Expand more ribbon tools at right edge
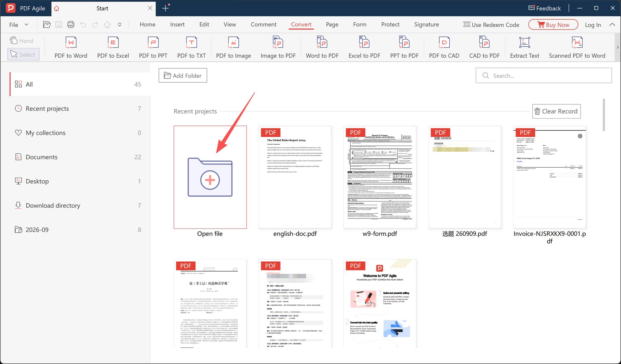 coord(618,47)
